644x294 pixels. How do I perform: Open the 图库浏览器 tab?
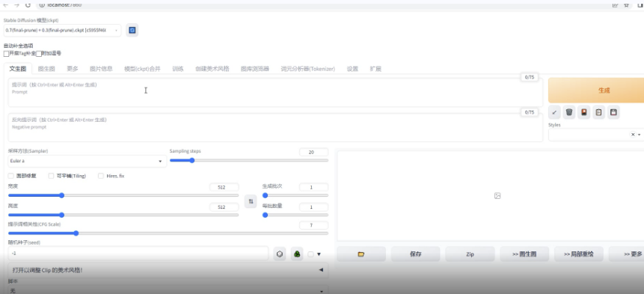coord(254,69)
